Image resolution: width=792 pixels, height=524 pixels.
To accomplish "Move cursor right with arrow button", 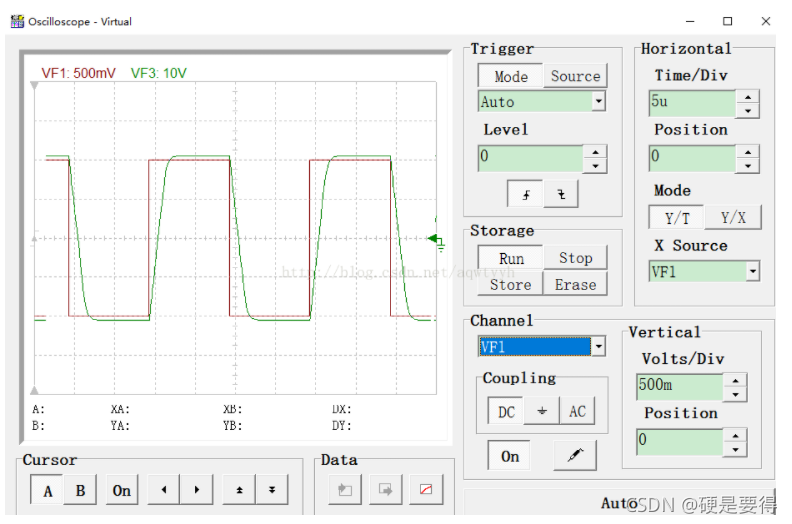I will pyautogui.click(x=196, y=490).
